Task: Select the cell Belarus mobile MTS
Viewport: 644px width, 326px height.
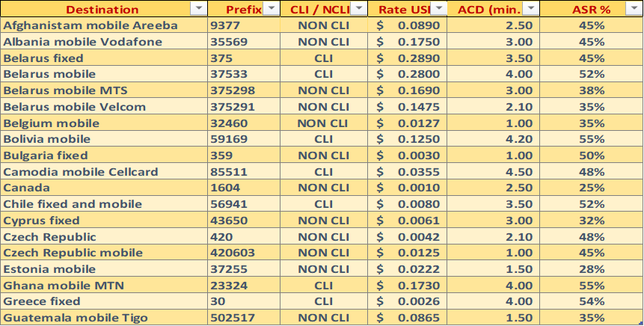Action: click(x=104, y=90)
